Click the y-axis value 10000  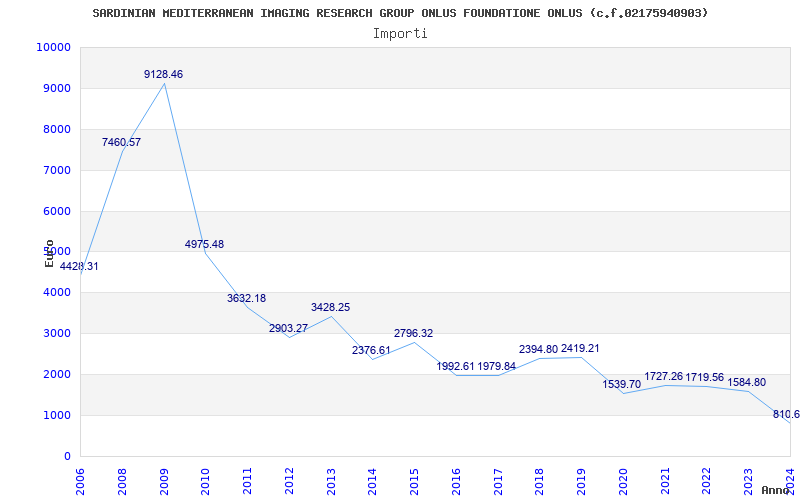(53, 47)
